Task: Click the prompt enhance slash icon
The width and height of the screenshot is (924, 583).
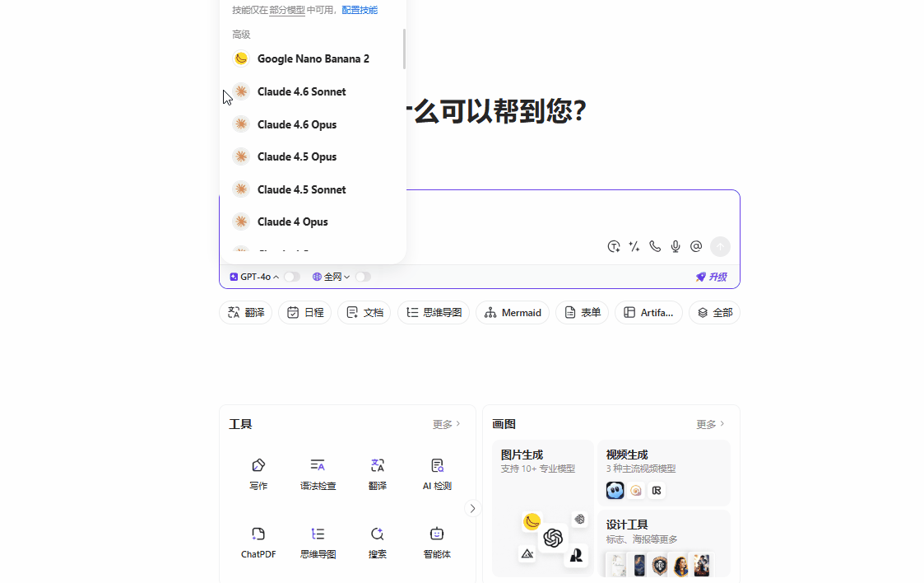Action: [x=634, y=246]
